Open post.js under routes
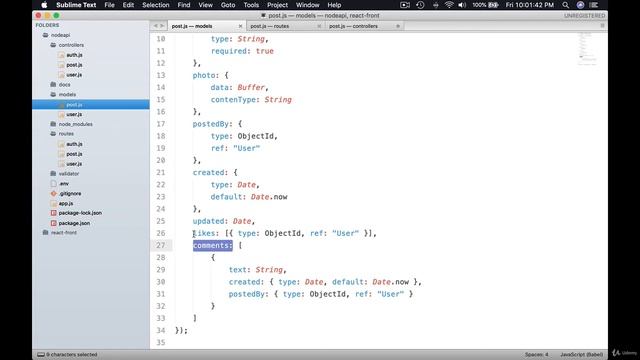Screen dimensions: 640x360 click(x=74, y=154)
